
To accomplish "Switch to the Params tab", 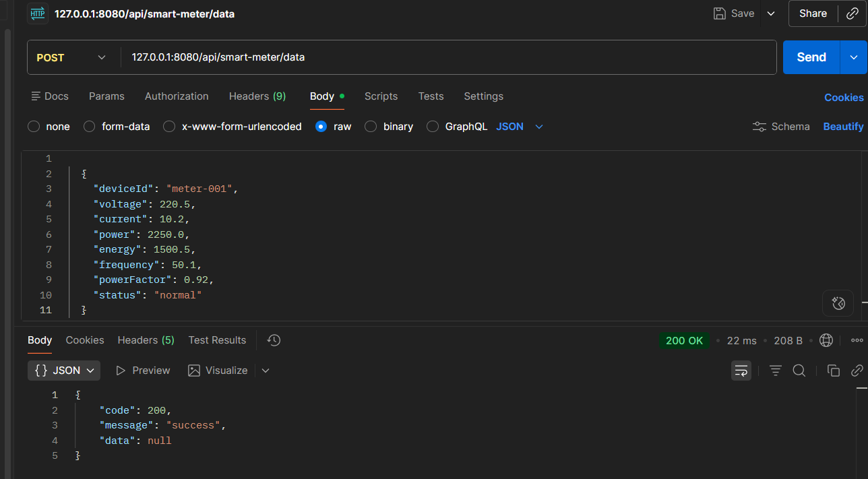I will [106, 96].
